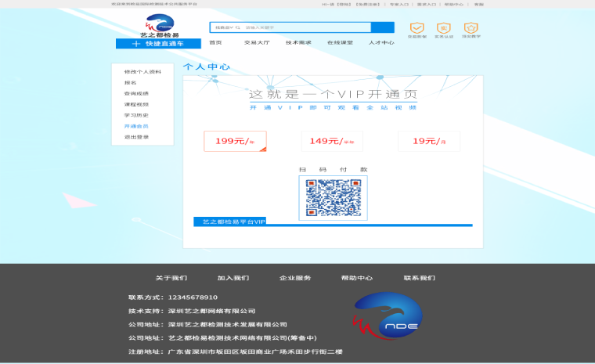Open the search category dropdown

(224, 27)
